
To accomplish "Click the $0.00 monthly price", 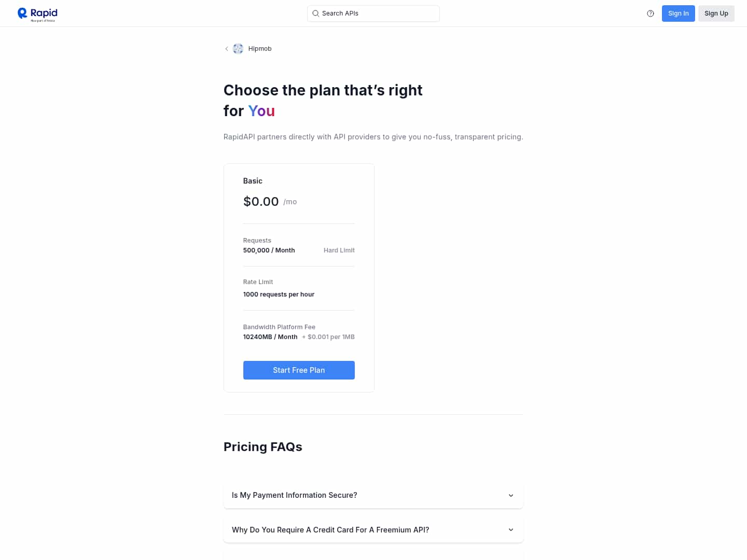I will tap(261, 202).
